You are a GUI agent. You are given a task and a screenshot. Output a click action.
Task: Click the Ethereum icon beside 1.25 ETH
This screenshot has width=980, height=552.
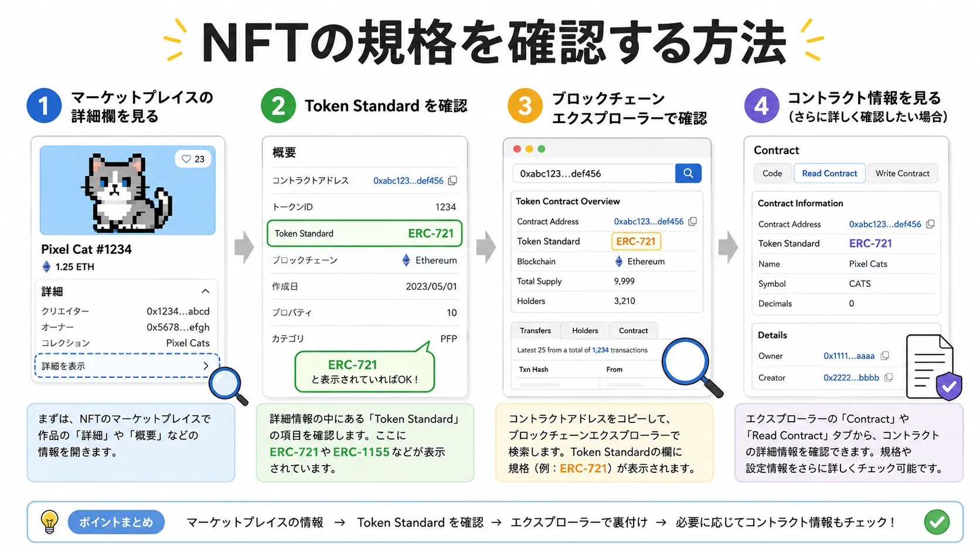(46, 267)
